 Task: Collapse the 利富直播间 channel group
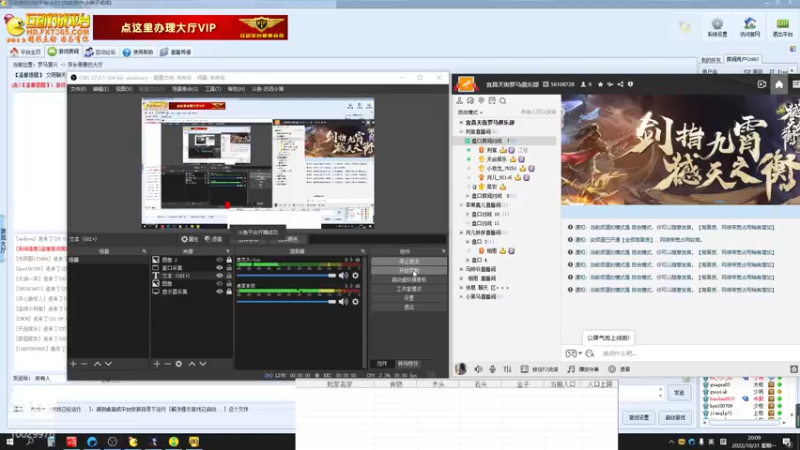point(461,132)
